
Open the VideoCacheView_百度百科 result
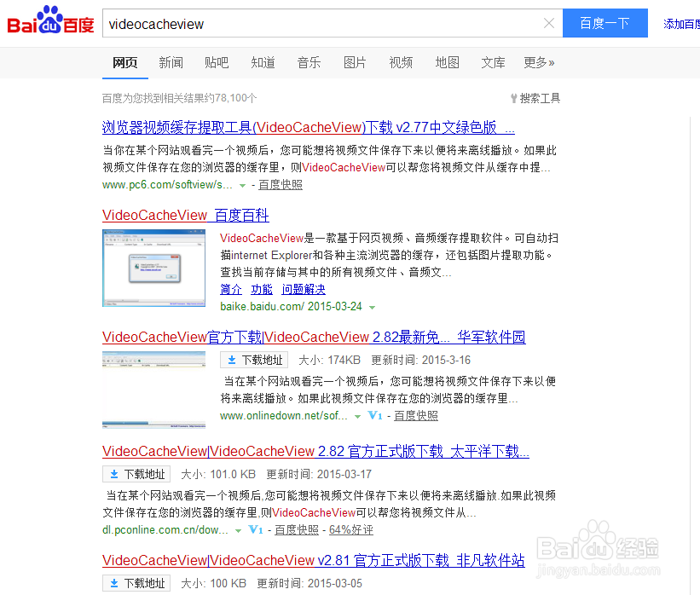186,215
